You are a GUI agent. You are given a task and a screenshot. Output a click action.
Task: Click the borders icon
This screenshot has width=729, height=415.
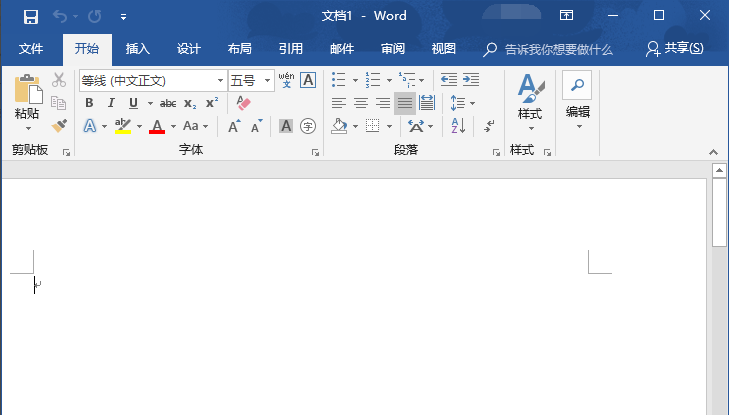pos(372,126)
